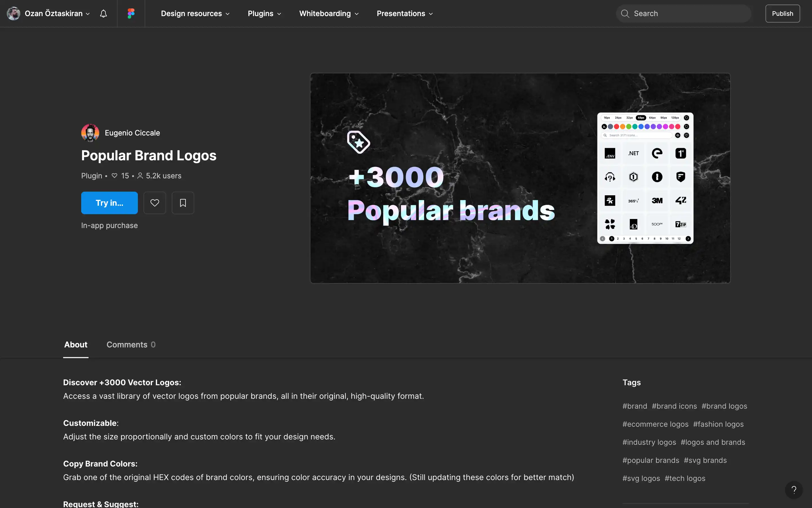Open the #brand icons tag

coord(674,406)
